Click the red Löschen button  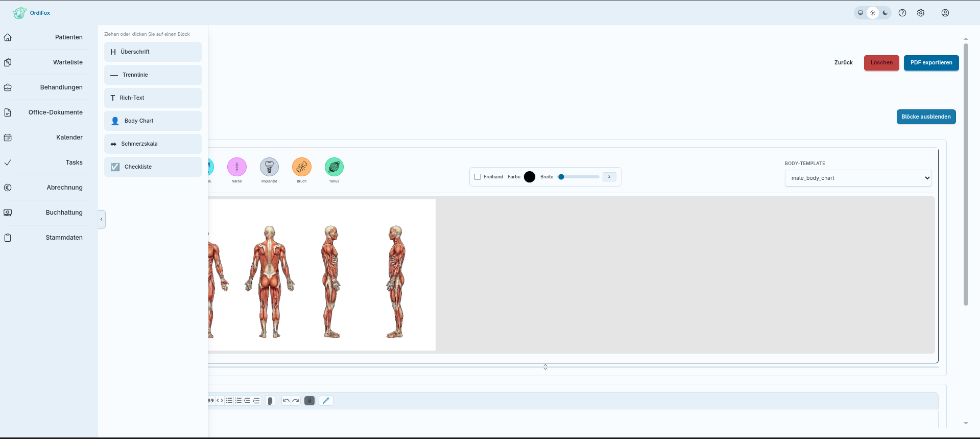pos(881,63)
